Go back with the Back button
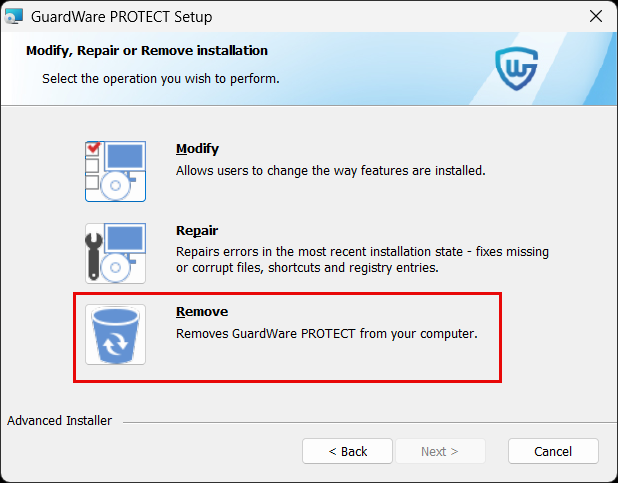 348,451
